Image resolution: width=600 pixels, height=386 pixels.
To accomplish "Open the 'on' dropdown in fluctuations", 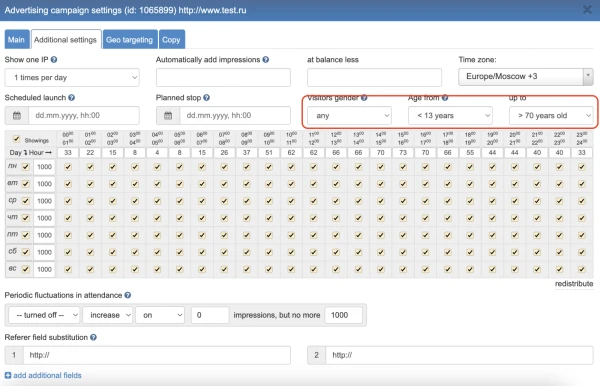I will point(160,315).
